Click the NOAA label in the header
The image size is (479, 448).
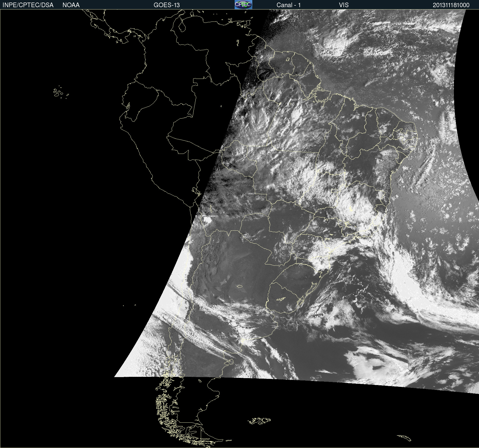click(x=71, y=5)
